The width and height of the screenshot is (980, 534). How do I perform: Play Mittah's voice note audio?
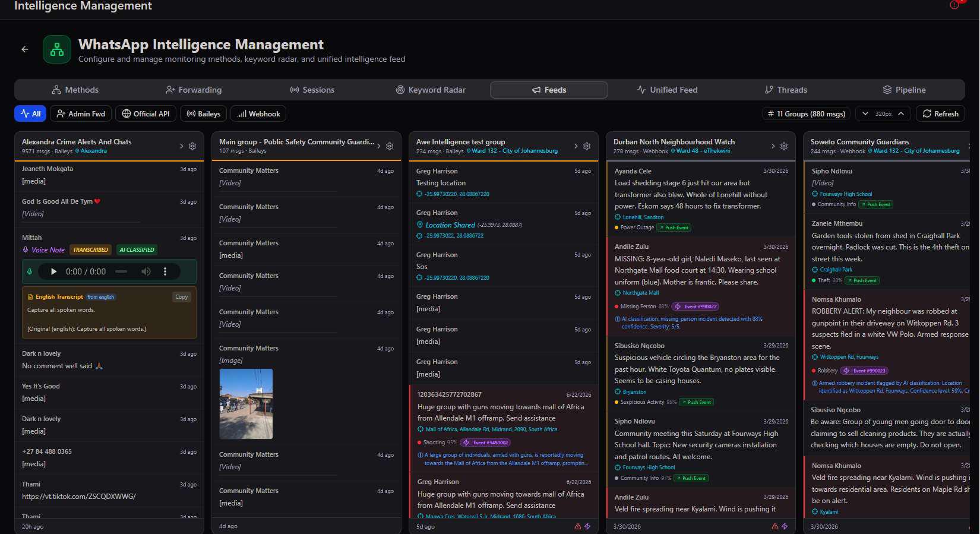pyautogui.click(x=54, y=271)
